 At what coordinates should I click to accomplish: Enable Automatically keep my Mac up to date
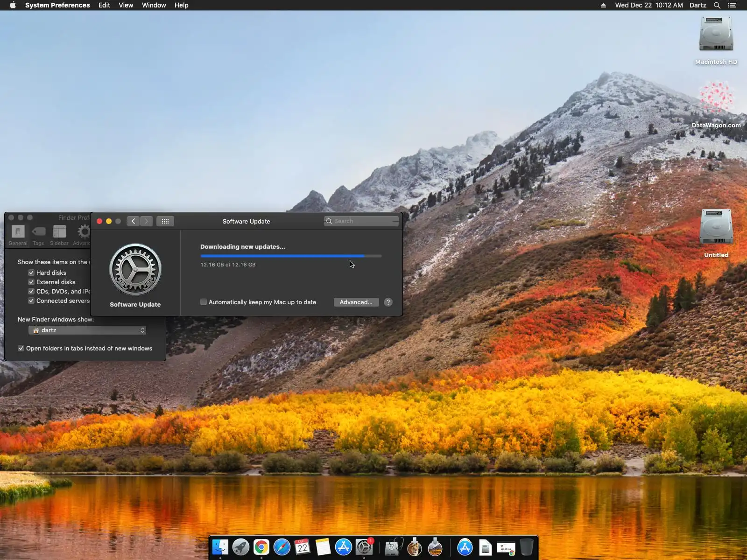204,302
